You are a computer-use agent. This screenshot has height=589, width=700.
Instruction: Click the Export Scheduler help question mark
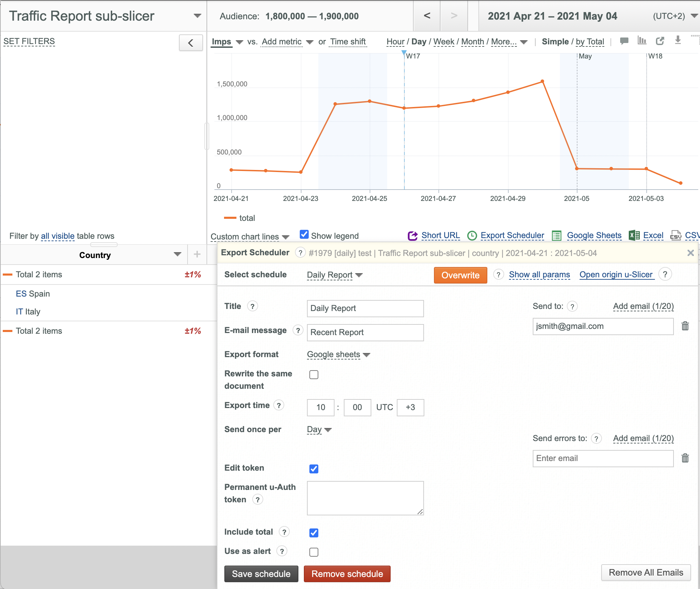click(300, 253)
